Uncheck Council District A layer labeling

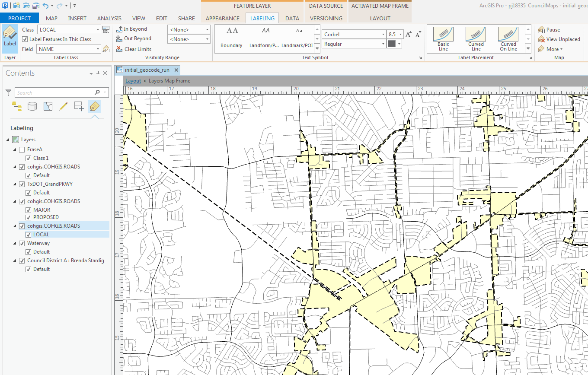pos(22,261)
